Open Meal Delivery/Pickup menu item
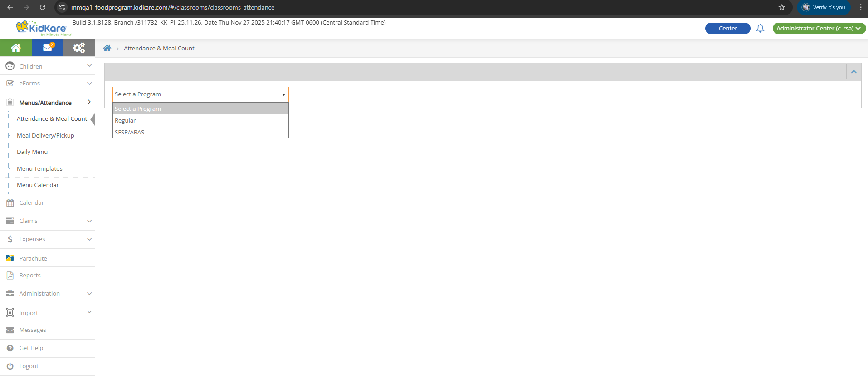Screen dimensions: 868x380 (x=45, y=136)
